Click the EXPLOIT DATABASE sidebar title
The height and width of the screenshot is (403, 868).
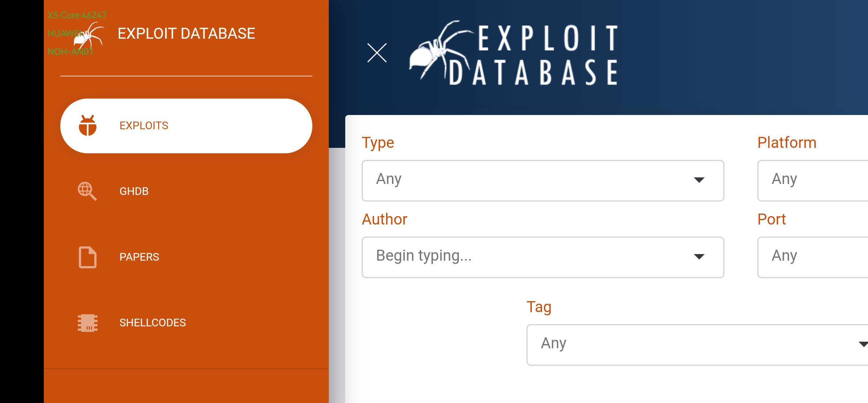click(186, 34)
